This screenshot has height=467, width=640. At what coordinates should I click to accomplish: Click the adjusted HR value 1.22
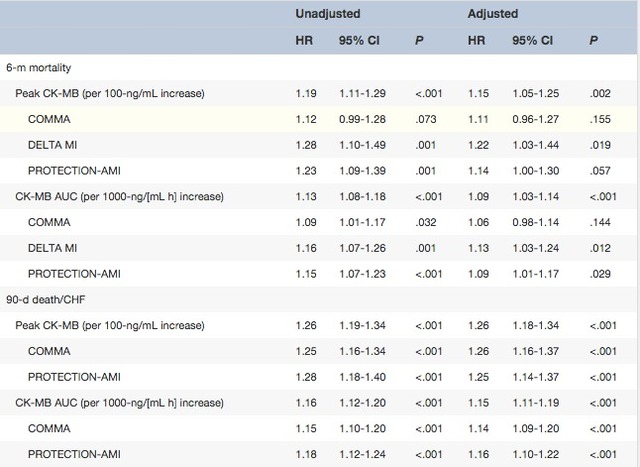click(478, 145)
